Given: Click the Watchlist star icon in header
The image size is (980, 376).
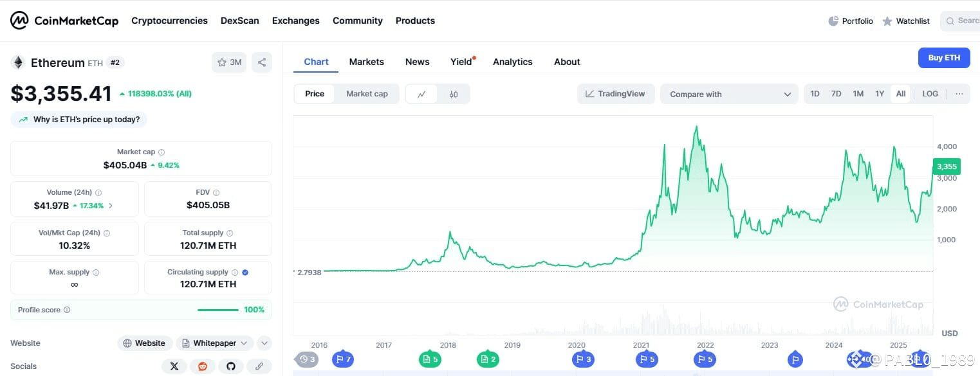Looking at the screenshot, I should (x=887, y=21).
